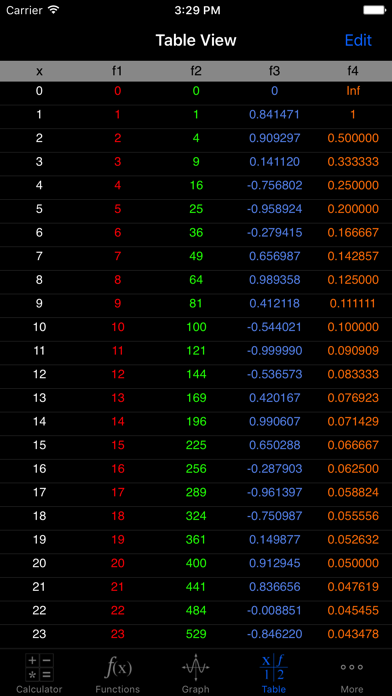This screenshot has height=696, width=392.
Task: Tap the Inf value in f4 column
Action: (353, 91)
